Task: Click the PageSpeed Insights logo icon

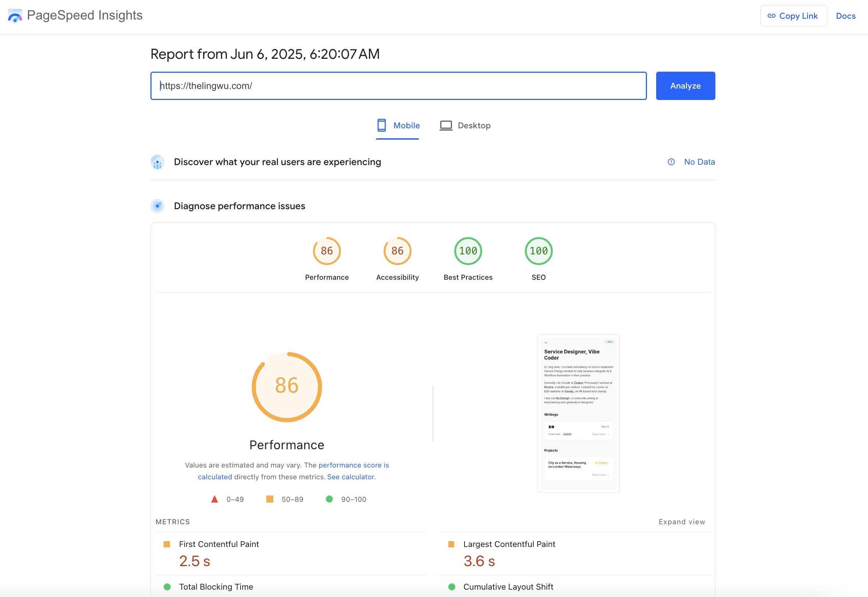Action: [15, 16]
